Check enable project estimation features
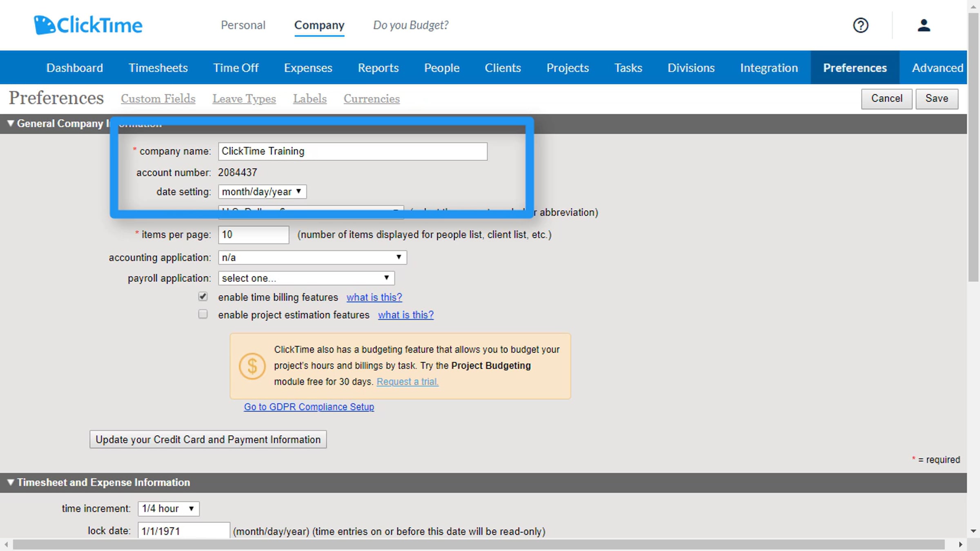This screenshot has width=980, height=551. click(x=203, y=314)
